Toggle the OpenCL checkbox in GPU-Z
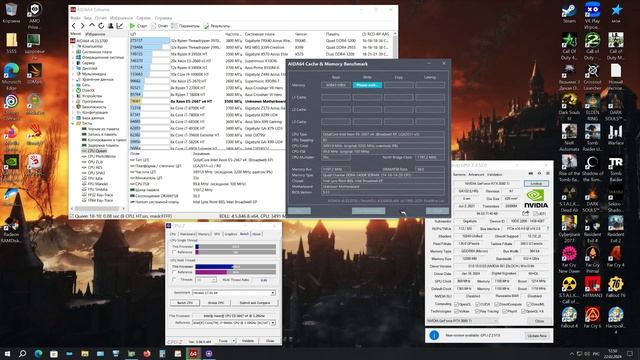This screenshot has height=360, width=640. [457, 304]
